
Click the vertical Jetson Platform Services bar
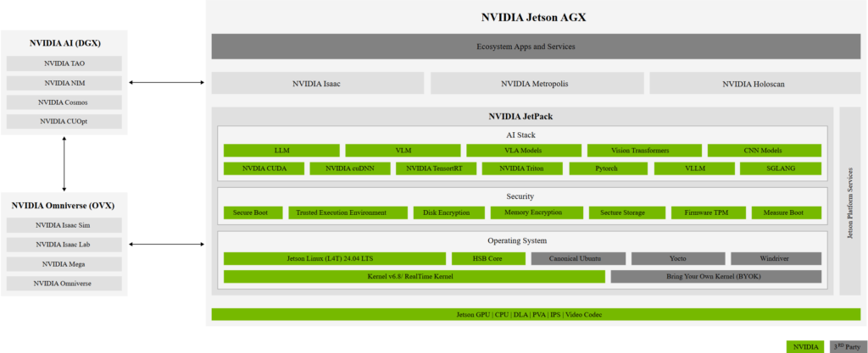849,201
